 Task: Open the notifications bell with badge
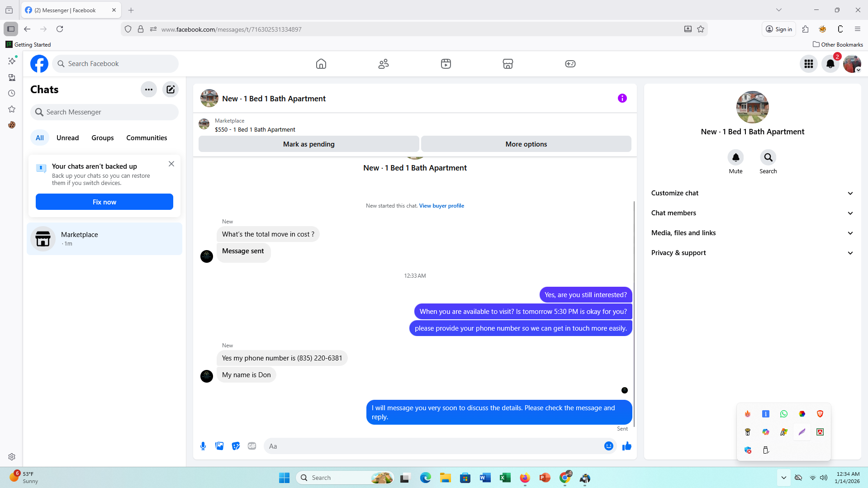point(830,64)
